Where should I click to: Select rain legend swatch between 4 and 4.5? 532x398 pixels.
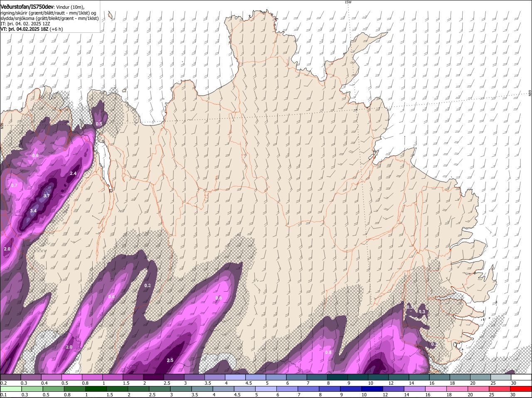pos(223,389)
